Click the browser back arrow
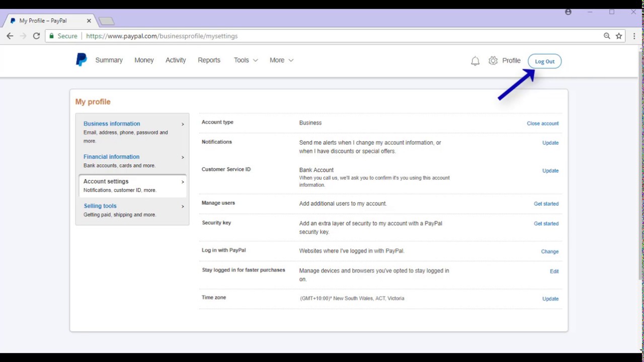The height and width of the screenshot is (362, 644). [10, 36]
